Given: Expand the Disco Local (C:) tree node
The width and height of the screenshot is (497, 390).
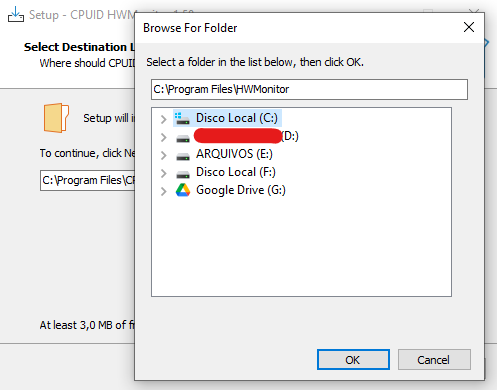Looking at the screenshot, I should point(163,119).
